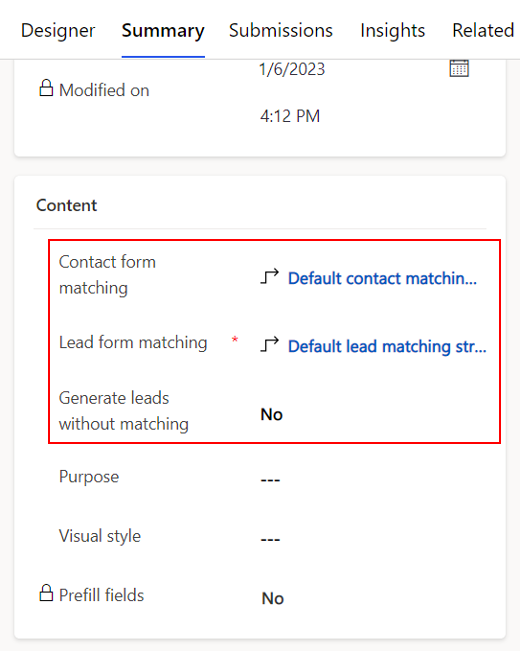Click the 1/6/2023 modified date field

tap(292, 69)
